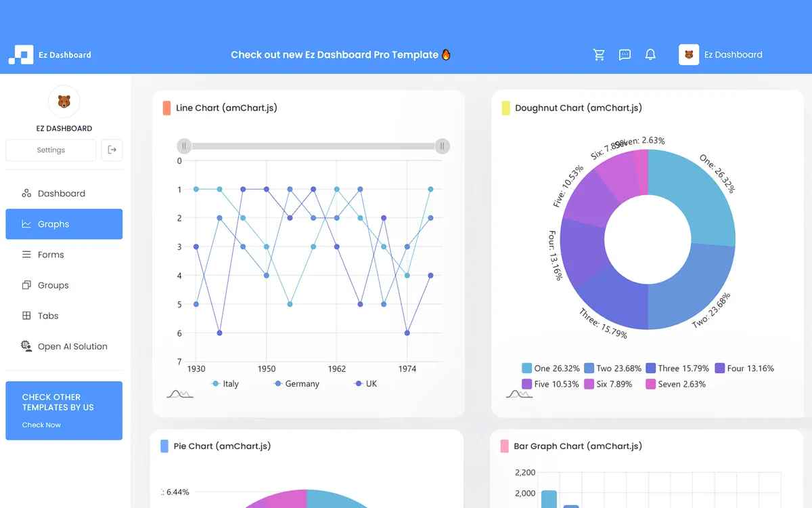Toggle the UK series in legend
Screen dimensions: 812x508
pos(366,383)
